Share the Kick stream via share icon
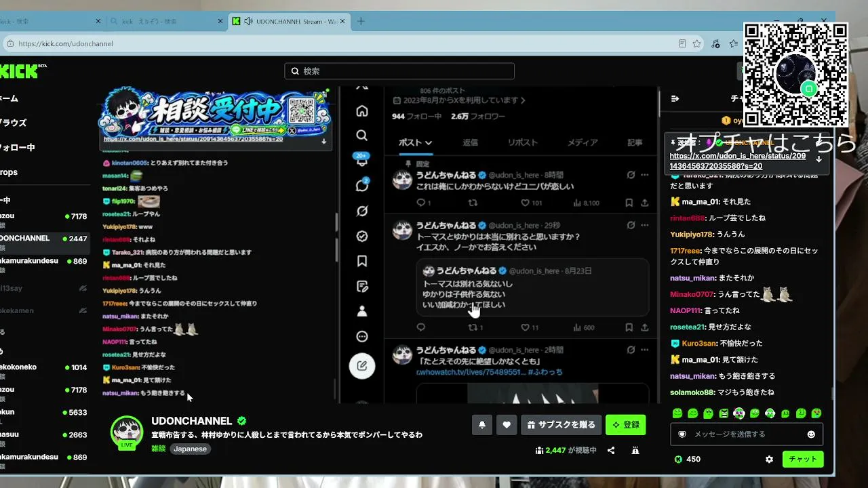 click(611, 450)
